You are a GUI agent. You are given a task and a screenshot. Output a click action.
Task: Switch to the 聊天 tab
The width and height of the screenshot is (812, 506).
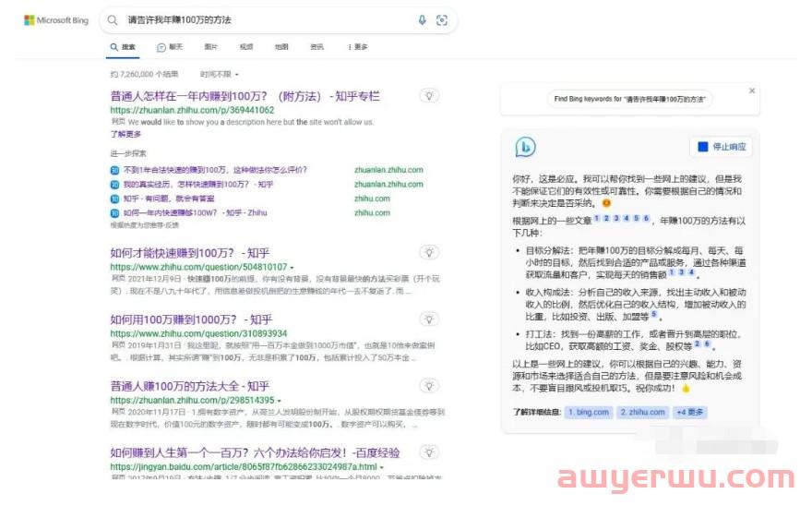pos(170,47)
